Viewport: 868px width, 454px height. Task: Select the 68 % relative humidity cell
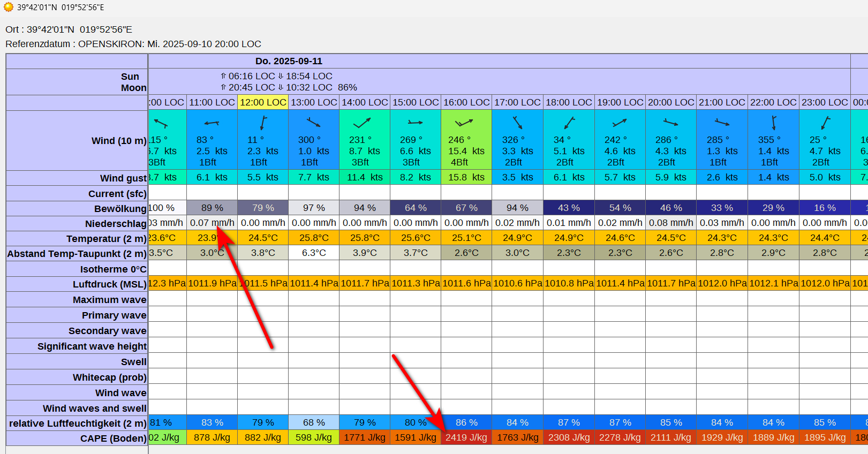coord(314,422)
